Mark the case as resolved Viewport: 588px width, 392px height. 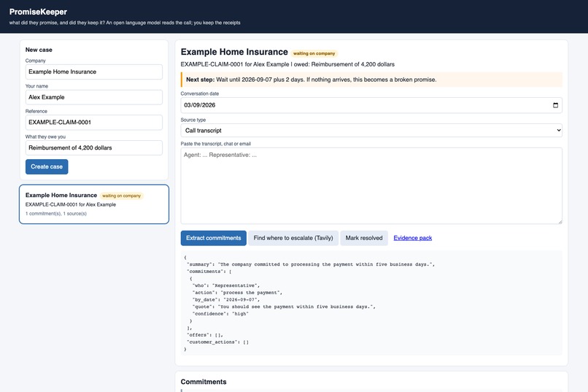pyautogui.click(x=364, y=238)
